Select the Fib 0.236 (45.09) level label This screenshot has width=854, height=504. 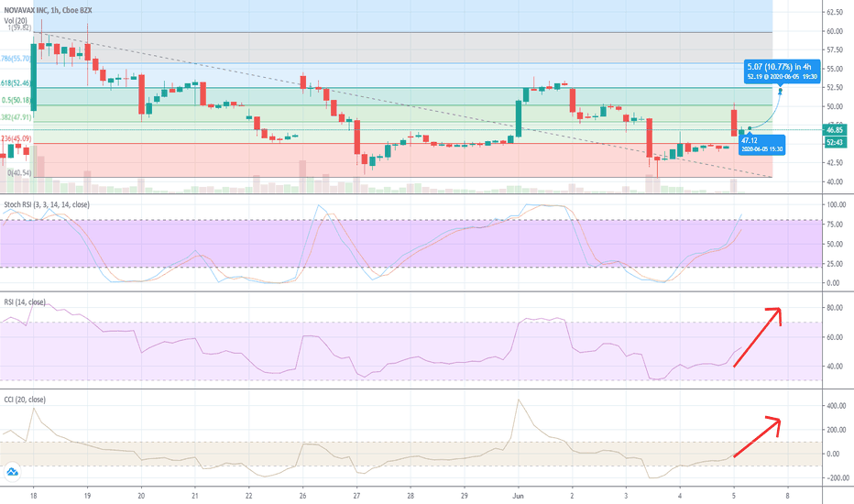[16, 139]
